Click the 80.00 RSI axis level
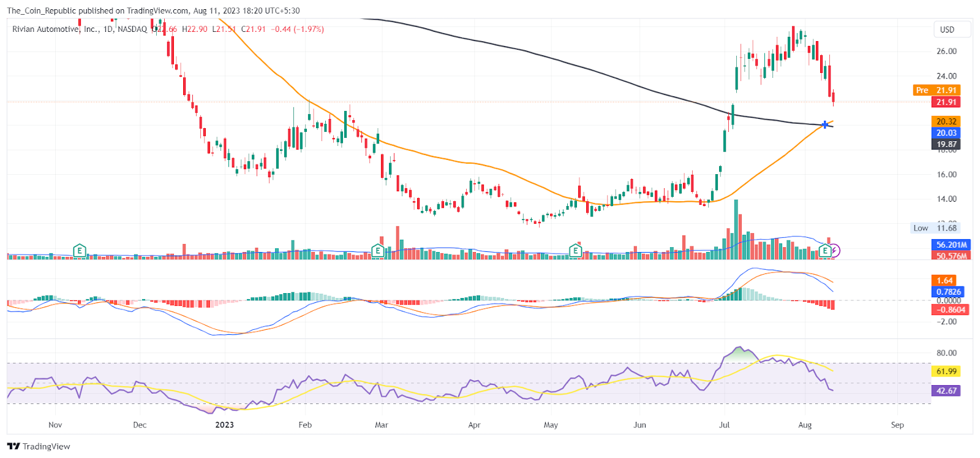 pyautogui.click(x=946, y=353)
